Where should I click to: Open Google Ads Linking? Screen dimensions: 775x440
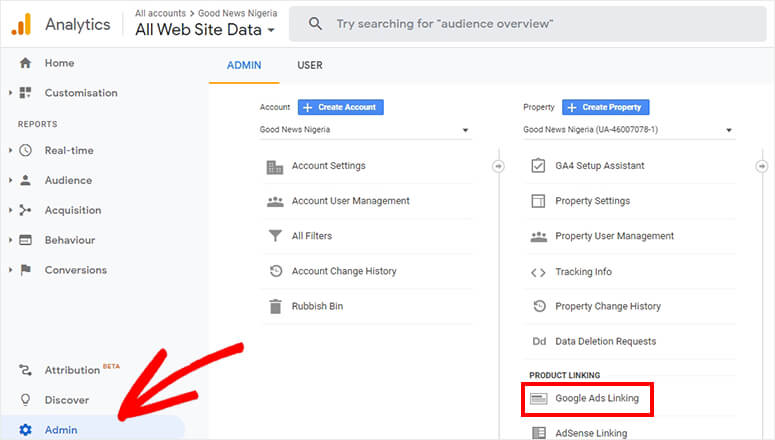pos(597,398)
